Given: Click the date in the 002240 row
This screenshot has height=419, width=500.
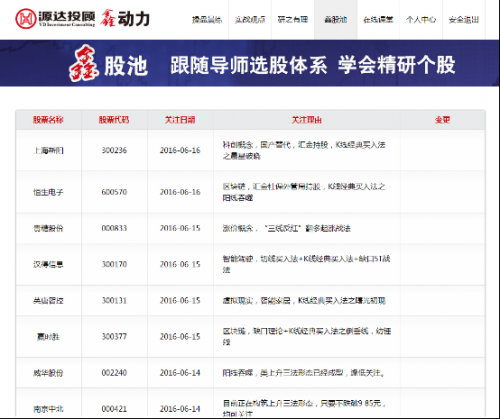Looking at the screenshot, I should tap(180, 373).
